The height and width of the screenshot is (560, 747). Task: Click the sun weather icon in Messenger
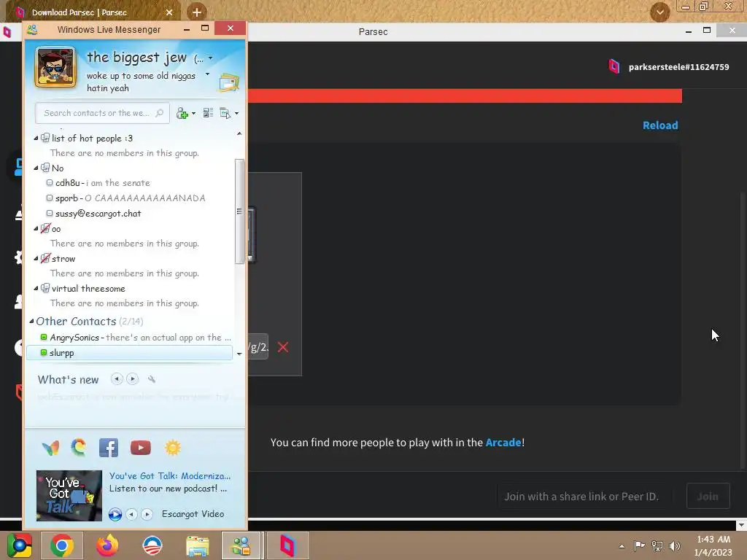tap(172, 448)
